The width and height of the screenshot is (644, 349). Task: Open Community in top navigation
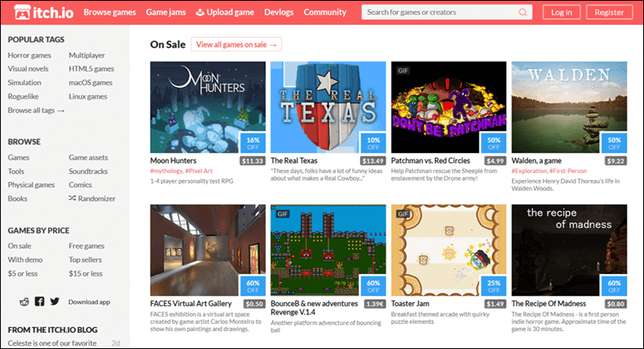(x=325, y=12)
